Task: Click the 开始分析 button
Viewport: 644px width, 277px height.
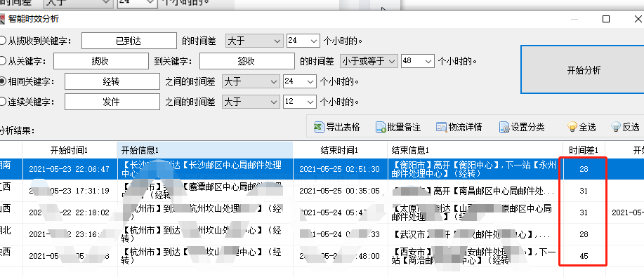Action: (x=584, y=69)
